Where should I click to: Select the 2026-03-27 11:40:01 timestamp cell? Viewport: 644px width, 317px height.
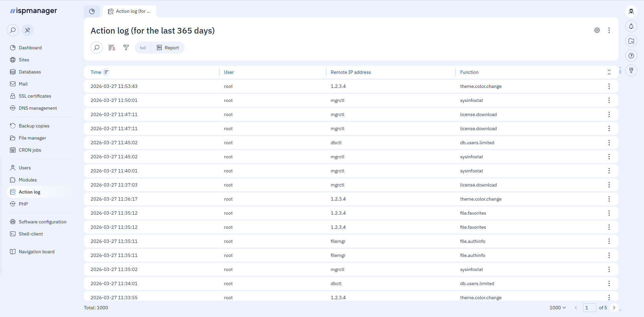click(x=114, y=171)
